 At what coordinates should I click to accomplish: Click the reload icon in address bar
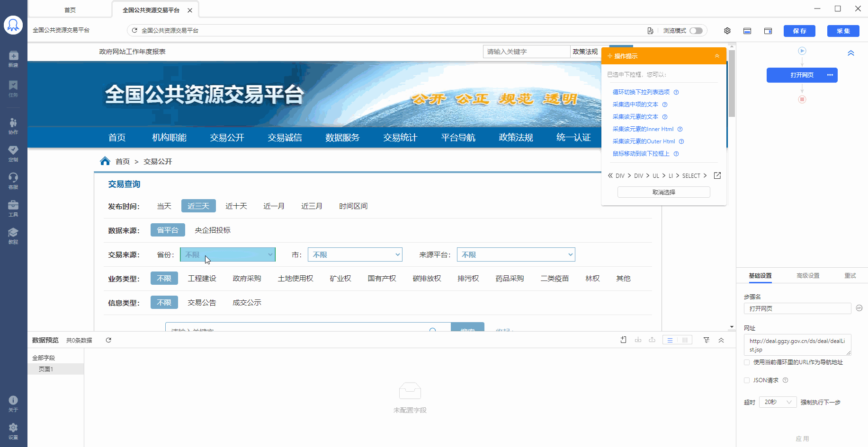(x=134, y=30)
